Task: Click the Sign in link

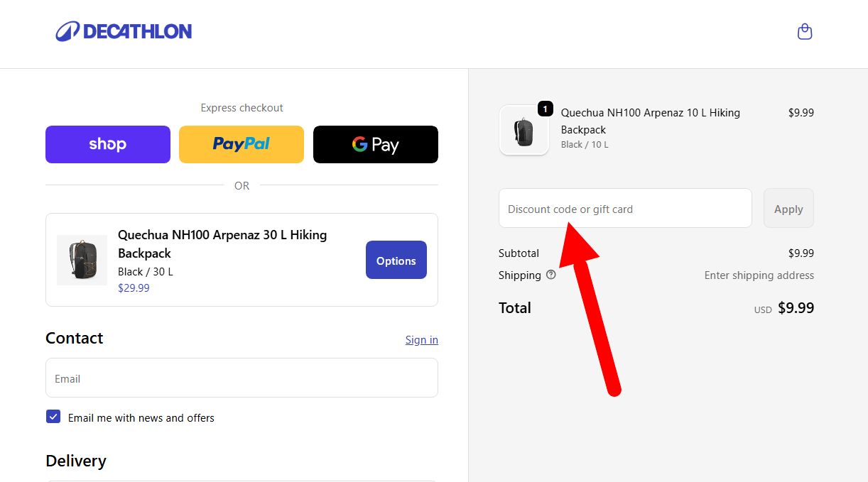Action: coord(421,339)
